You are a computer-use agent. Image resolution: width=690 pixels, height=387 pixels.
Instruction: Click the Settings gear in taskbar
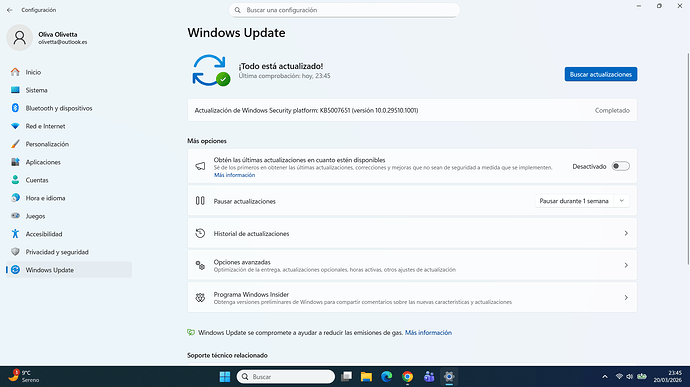(x=449, y=376)
